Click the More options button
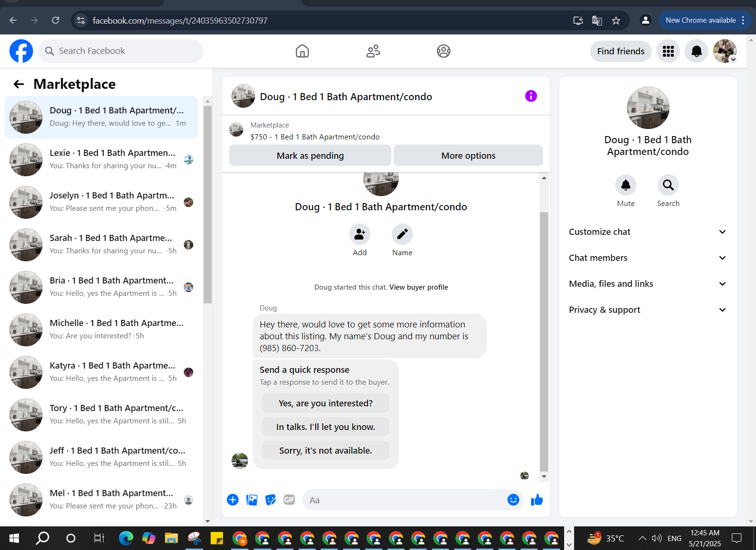 (x=468, y=155)
